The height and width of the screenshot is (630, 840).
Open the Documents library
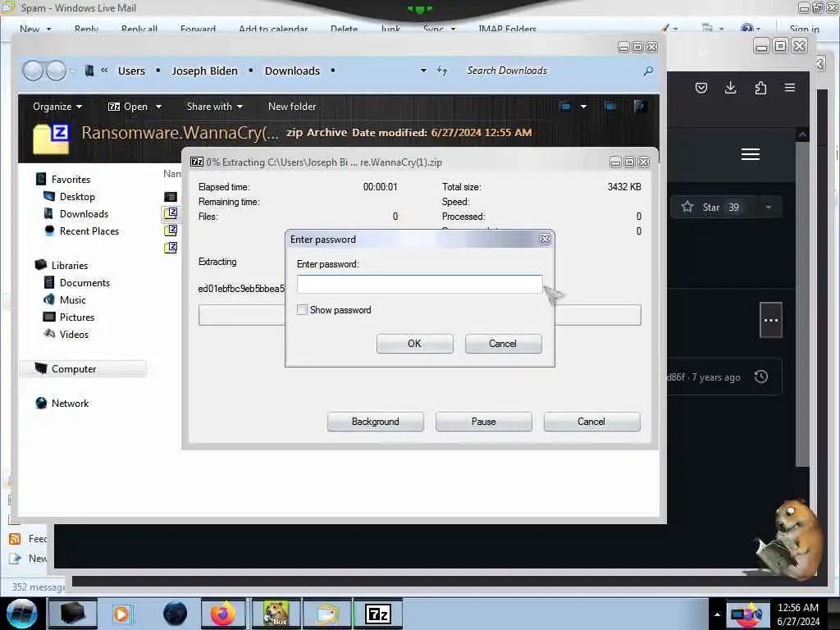click(84, 283)
